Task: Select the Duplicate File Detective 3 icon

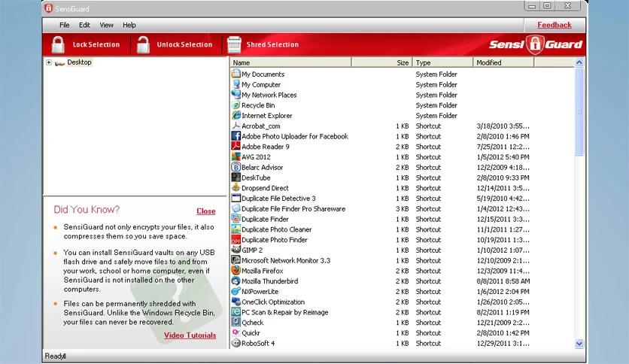Action: click(236, 199)
